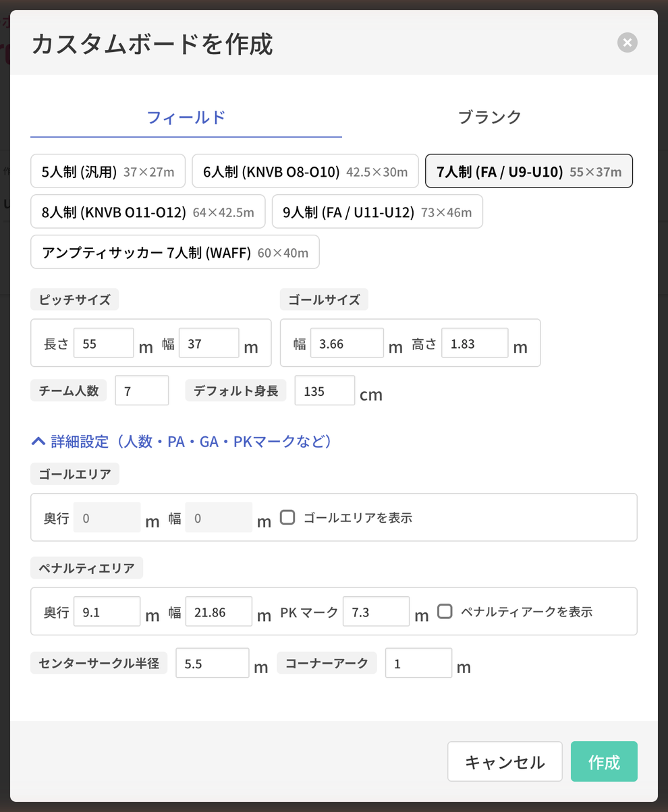Screen dimensions: 668x812
Task: Collapse the 詳細設定 section
Action: coord(182,442)
